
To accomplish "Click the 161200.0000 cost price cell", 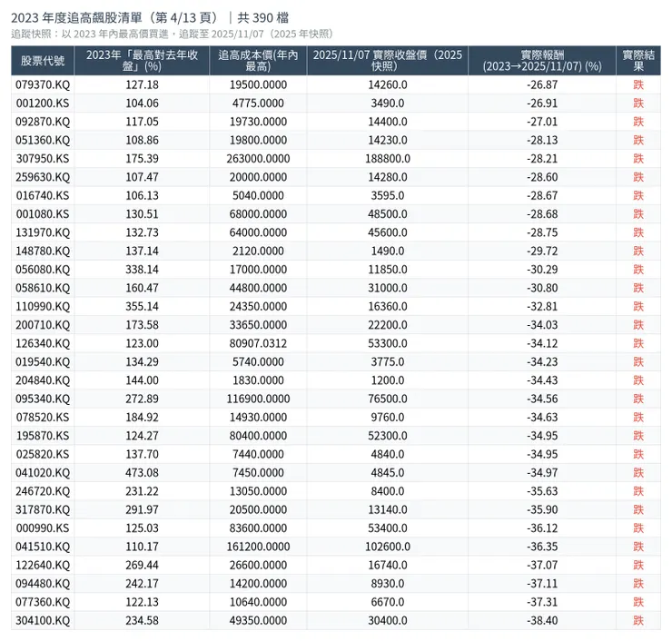I will 258,547.
